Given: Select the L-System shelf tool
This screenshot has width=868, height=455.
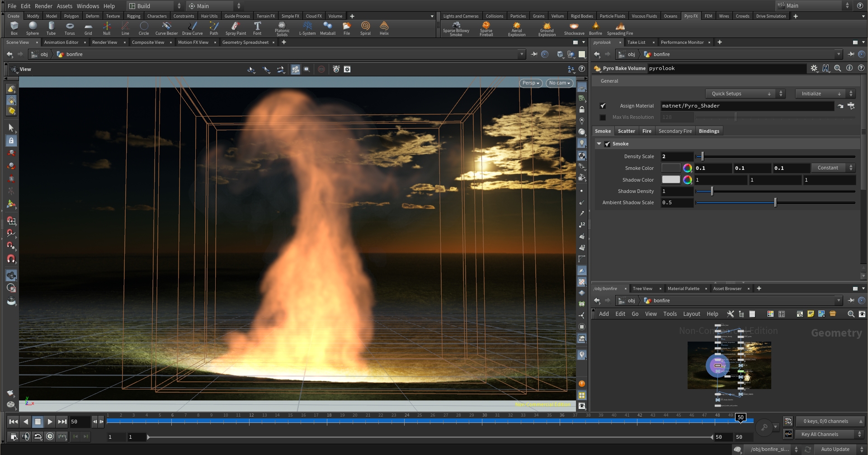Looking at the screenshot, I should (x=307, y=28).
